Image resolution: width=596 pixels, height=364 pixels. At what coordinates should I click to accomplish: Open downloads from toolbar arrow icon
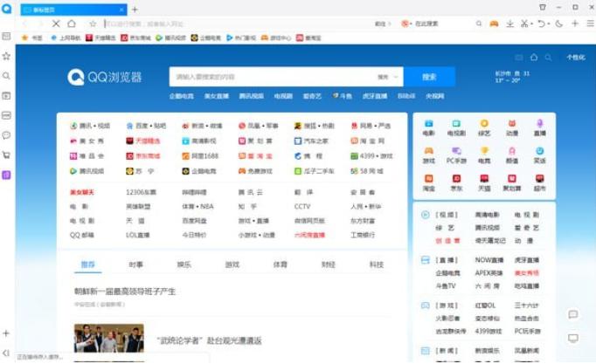pyautogui.click(x=510, y=24)
